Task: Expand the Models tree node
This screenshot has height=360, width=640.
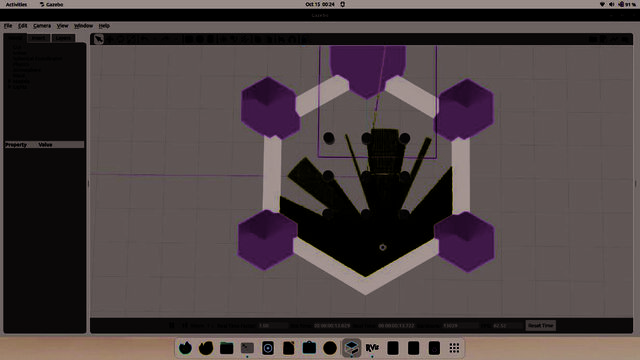Action: tap(9, 81)
